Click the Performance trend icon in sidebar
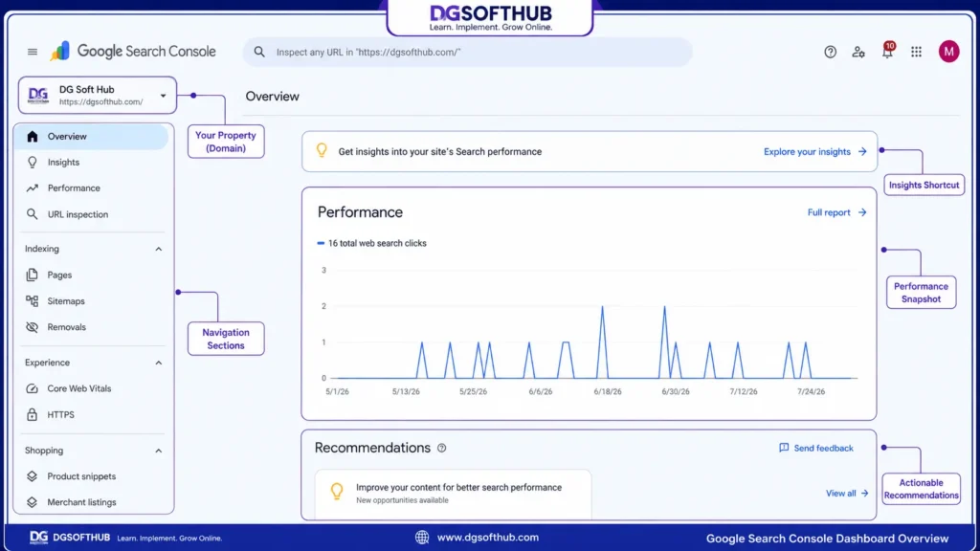The height and width of the screenshot is (551, 980). pos(33,188)
